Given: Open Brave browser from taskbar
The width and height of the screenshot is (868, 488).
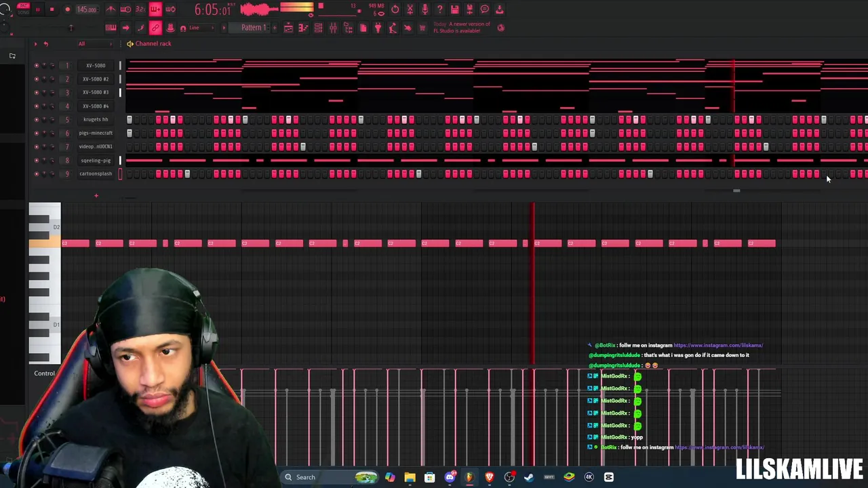Looking at the screenshot, I should (x=489, y=477).
